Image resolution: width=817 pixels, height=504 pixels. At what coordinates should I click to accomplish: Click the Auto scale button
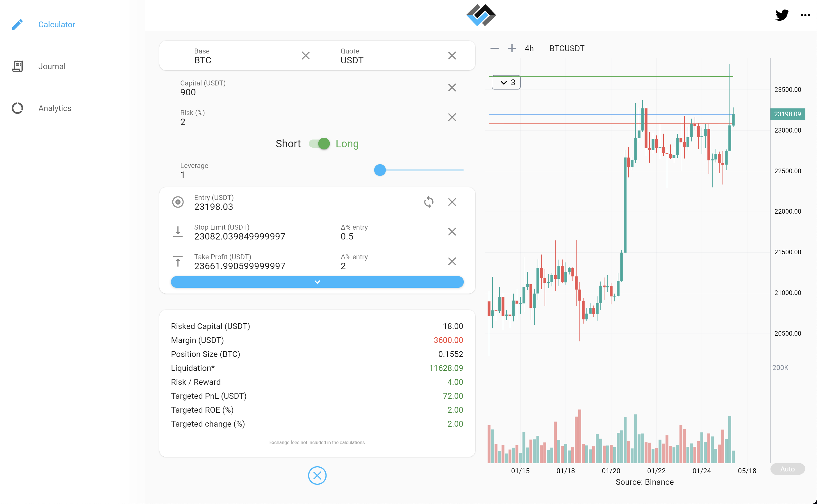(x=787, y=469)
